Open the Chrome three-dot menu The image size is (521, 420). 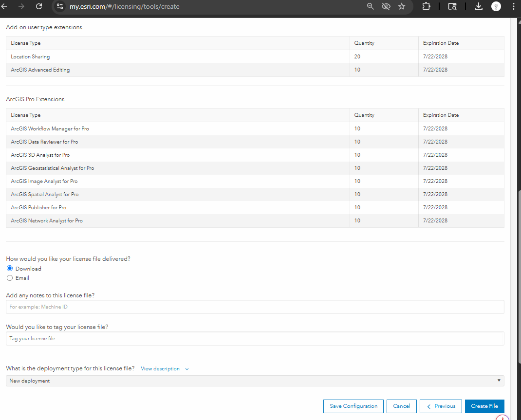(514, 6)
